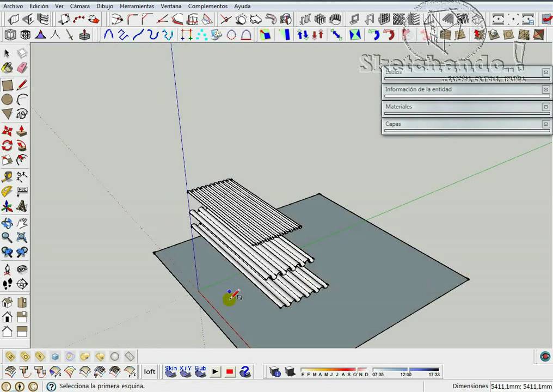Select the Freehand drawing tool
Viewport: 553px width, 392px height.
pos(22,114)
